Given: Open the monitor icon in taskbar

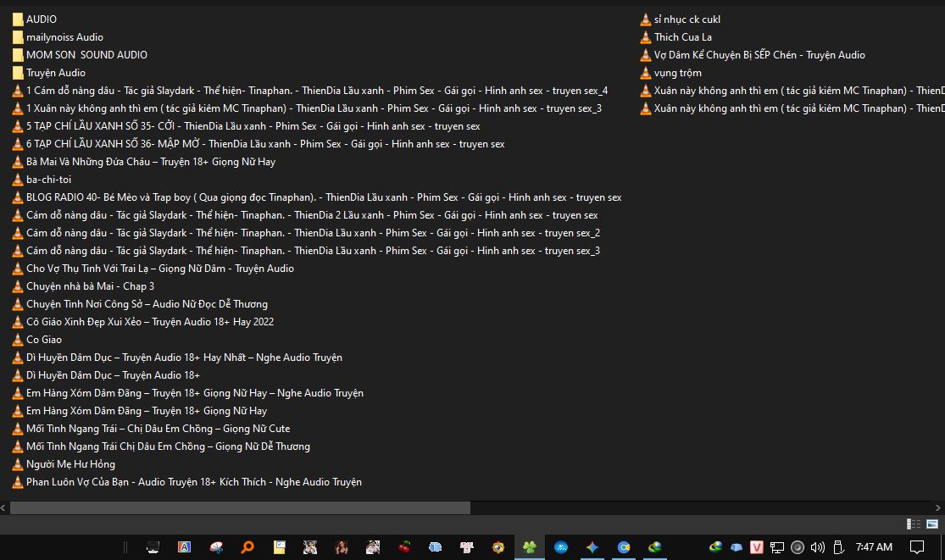Looking at the screenshot, I should pyautogui.click(x=153, y=546).
